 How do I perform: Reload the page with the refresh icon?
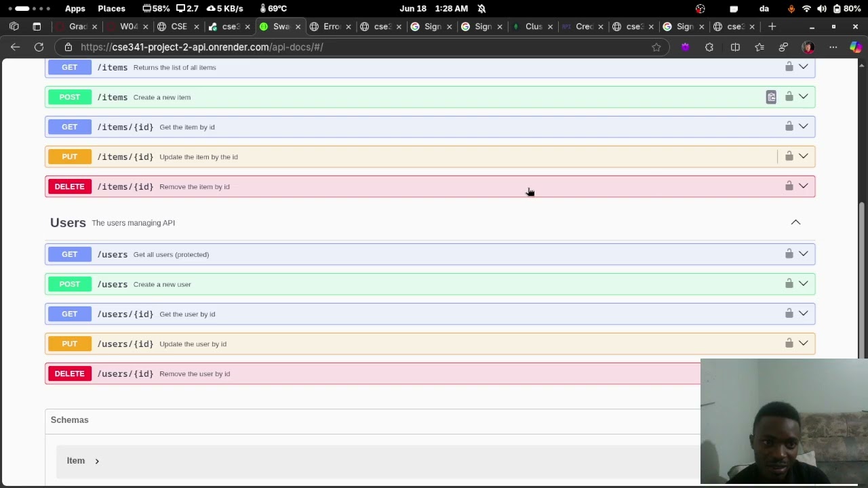(39, 47)
